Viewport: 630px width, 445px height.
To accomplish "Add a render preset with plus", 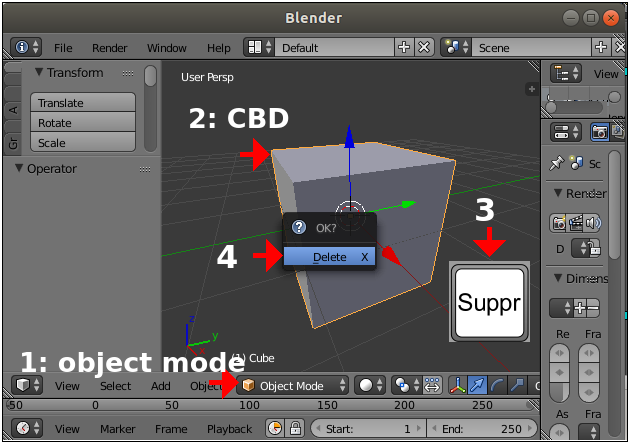I will [580, 308].
